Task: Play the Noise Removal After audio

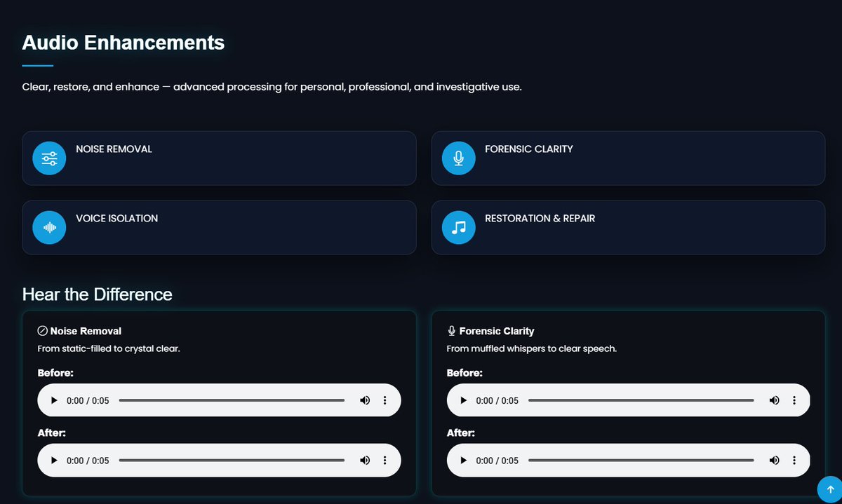Action: coord(55,461)
